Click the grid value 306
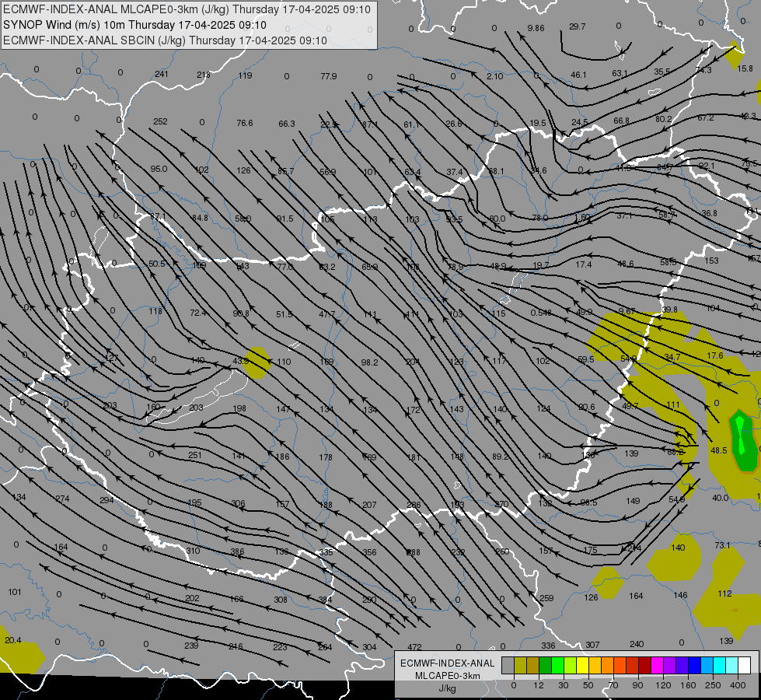Screen dimensions: 761x700 [238, 503]
